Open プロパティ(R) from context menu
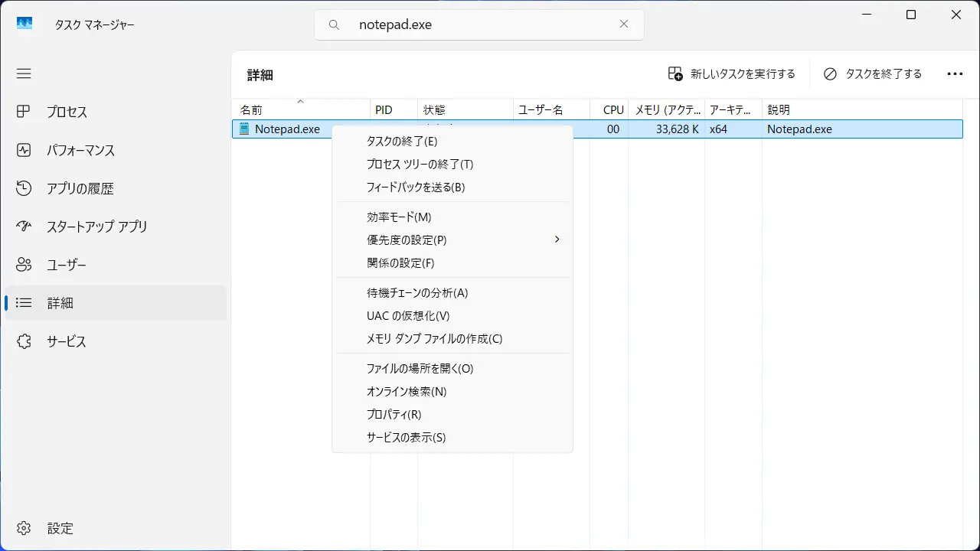 point(452,414)
